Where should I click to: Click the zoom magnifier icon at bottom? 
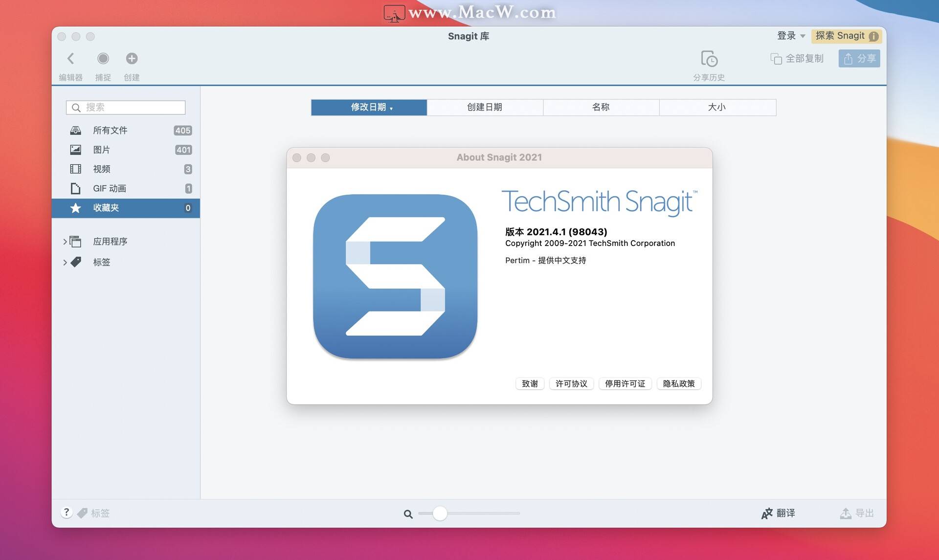point(408,514)
